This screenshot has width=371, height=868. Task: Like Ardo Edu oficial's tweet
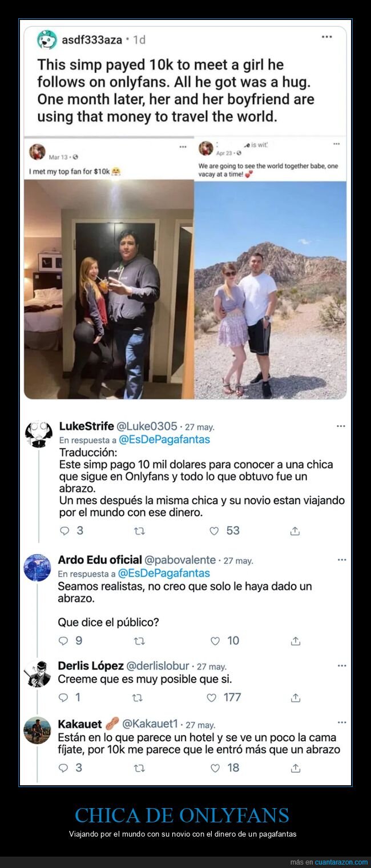[x=215, y=641]
